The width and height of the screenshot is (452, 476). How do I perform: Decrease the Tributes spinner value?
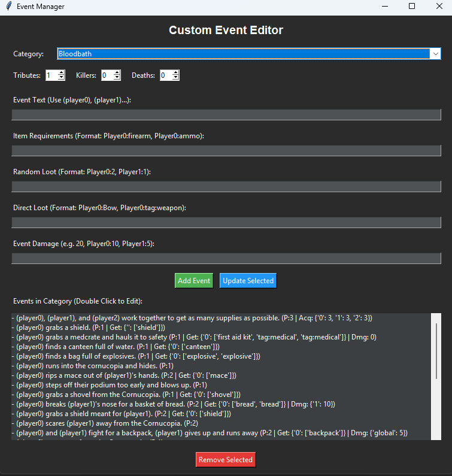(61, 78)
